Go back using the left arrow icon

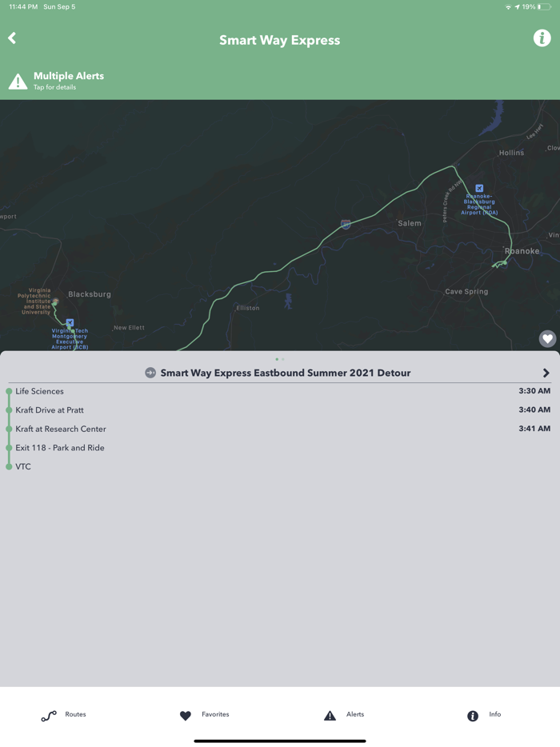tap(12, 38)
